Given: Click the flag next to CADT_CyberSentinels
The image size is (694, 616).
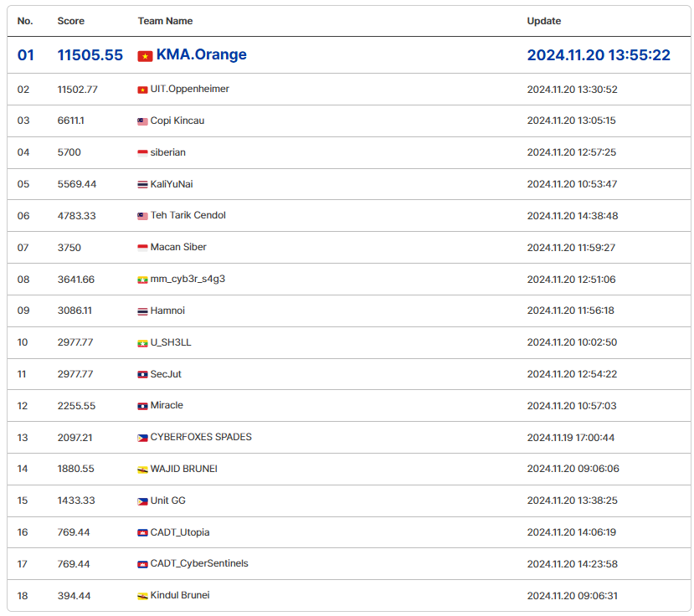Looking at the screenshot, I should [x=142, y=565].
